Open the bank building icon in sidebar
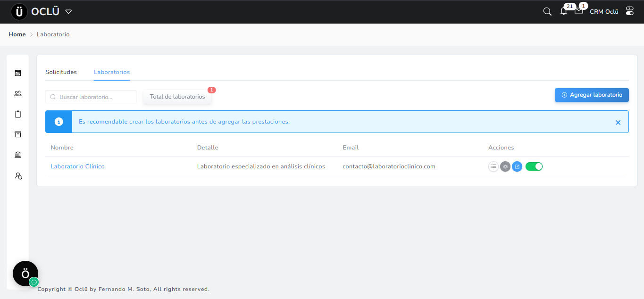 click(18, 155)
